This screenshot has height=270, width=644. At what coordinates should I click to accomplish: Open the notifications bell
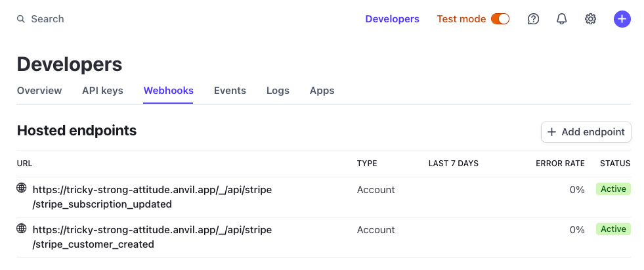click(x=562, y=19)
